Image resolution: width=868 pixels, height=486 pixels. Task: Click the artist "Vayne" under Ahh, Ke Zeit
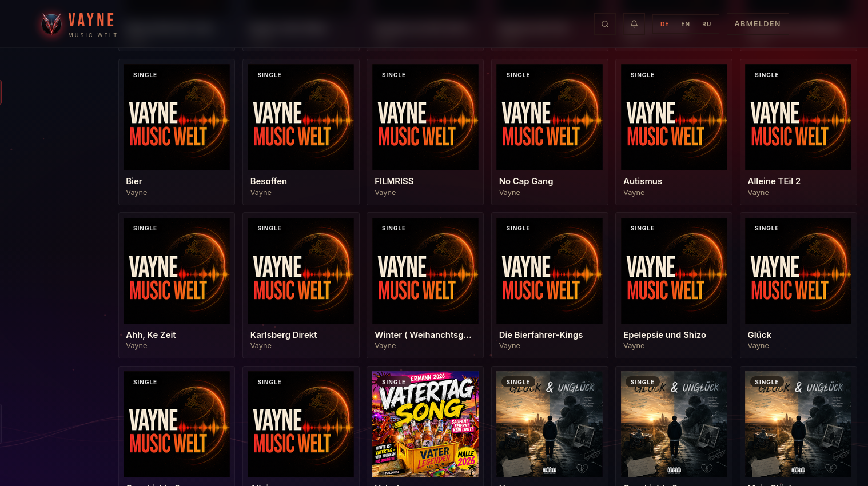point(137,346)
